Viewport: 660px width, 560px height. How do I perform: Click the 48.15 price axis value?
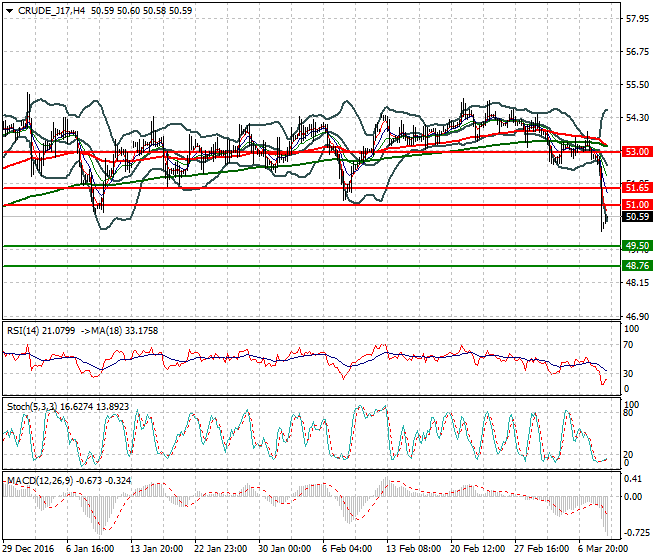tap(638, 283)
